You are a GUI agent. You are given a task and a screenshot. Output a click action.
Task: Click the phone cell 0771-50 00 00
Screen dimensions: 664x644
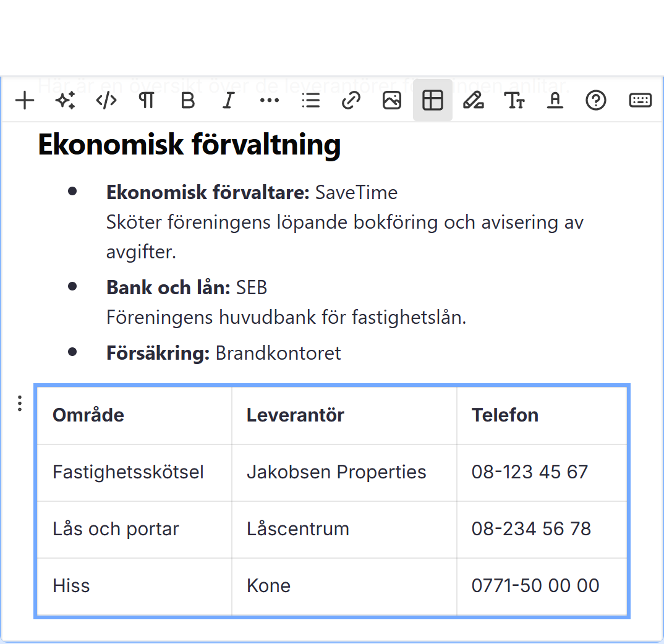coord(542,587)
